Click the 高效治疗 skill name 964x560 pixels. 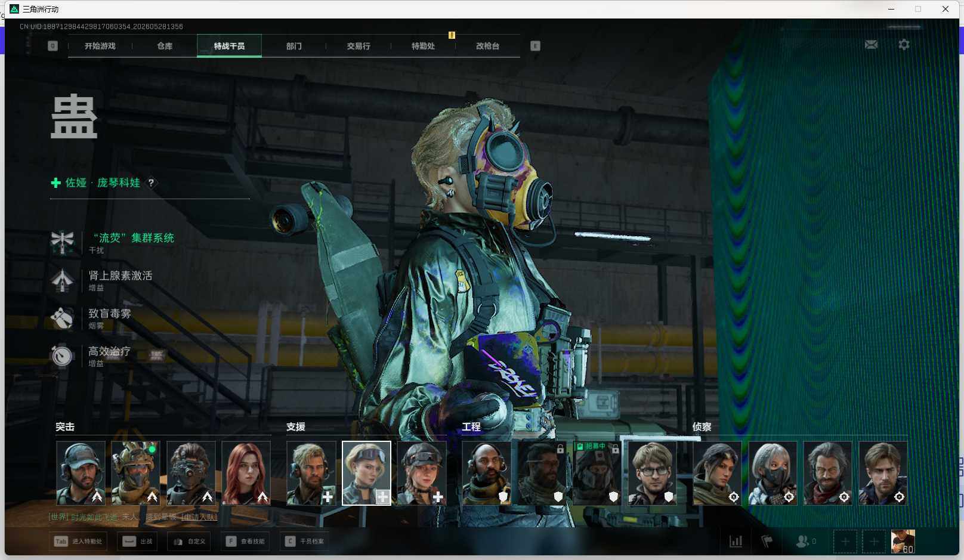pos(110,351)
